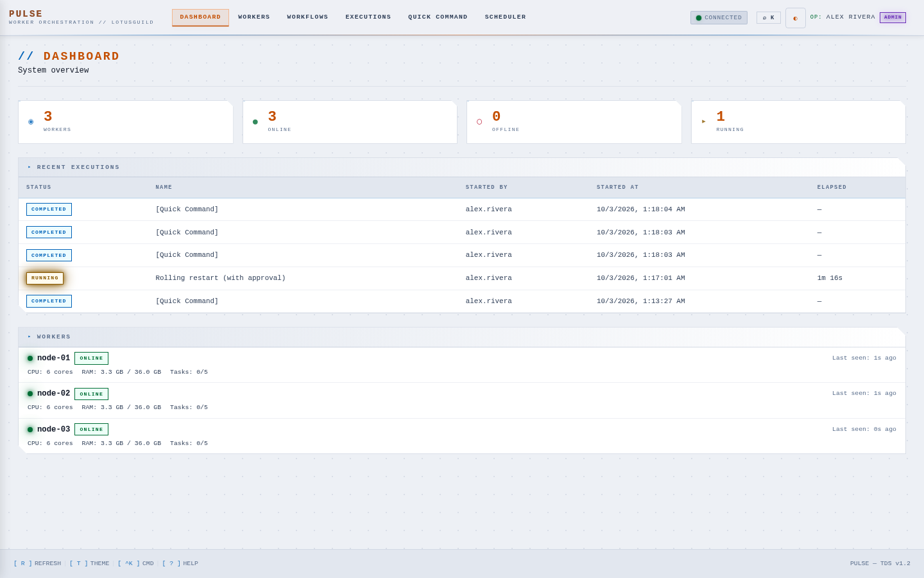Select Quick Command row started 1:18:04 AM
Viewport: 924px width, 578px height.
tap(462, 209)
